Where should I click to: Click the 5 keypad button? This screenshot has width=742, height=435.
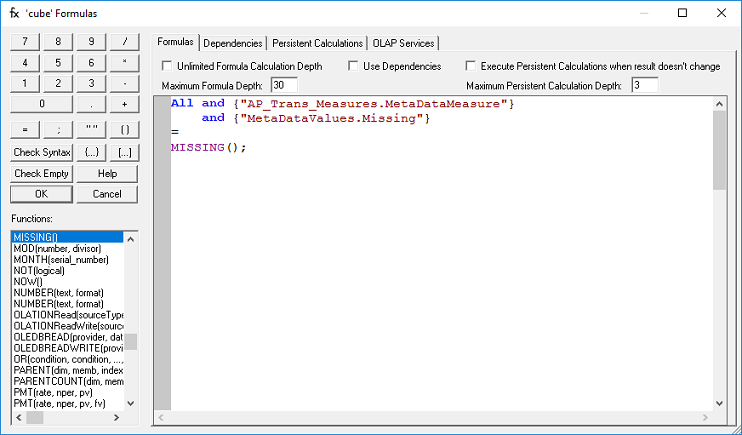(x=58, y=62)
